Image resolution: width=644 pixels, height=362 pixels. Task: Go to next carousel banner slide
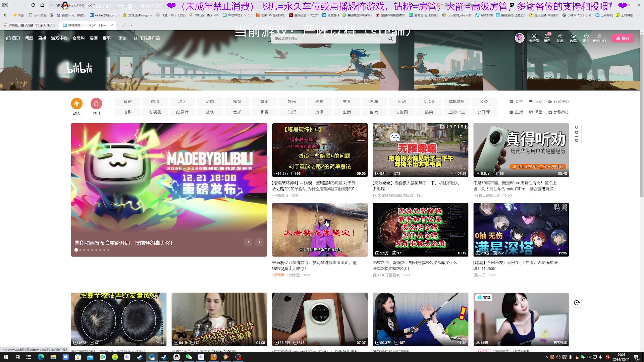click(259, 242)
